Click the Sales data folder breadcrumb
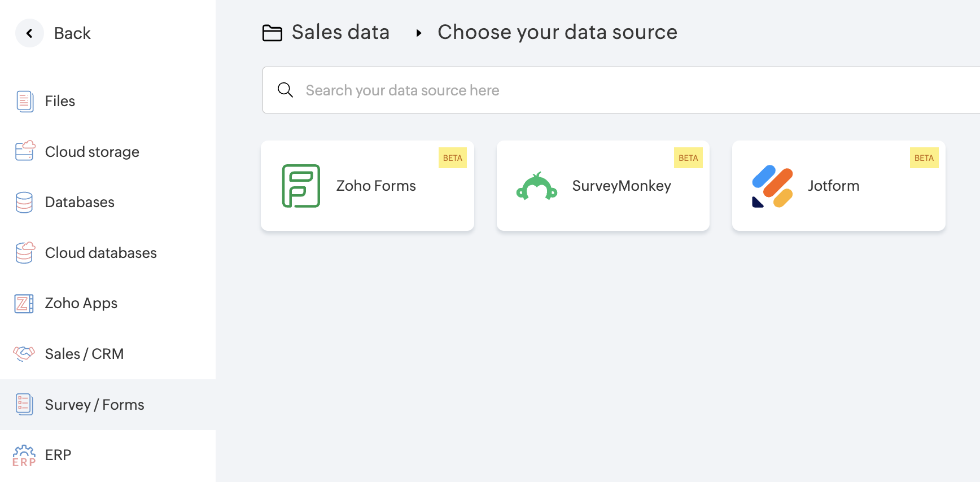This screenshot has height=482, width=980. point(327,33)
